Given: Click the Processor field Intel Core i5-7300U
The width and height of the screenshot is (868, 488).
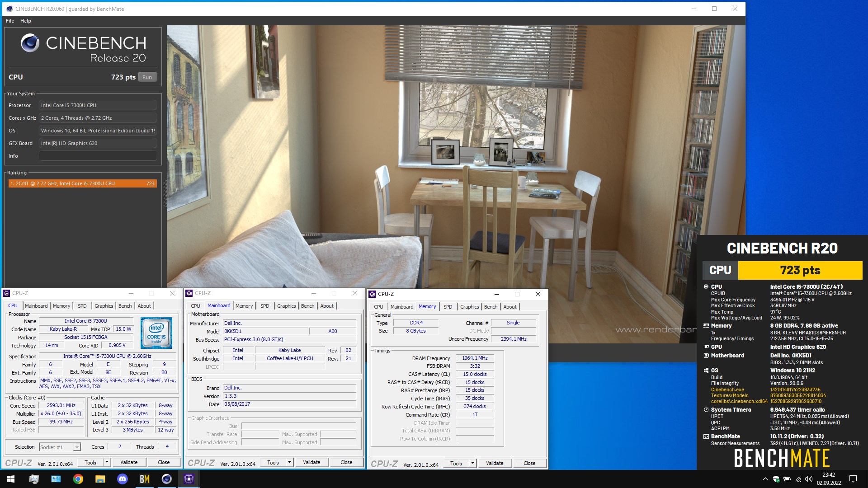Looking at the screenshot, I should 98,105.
